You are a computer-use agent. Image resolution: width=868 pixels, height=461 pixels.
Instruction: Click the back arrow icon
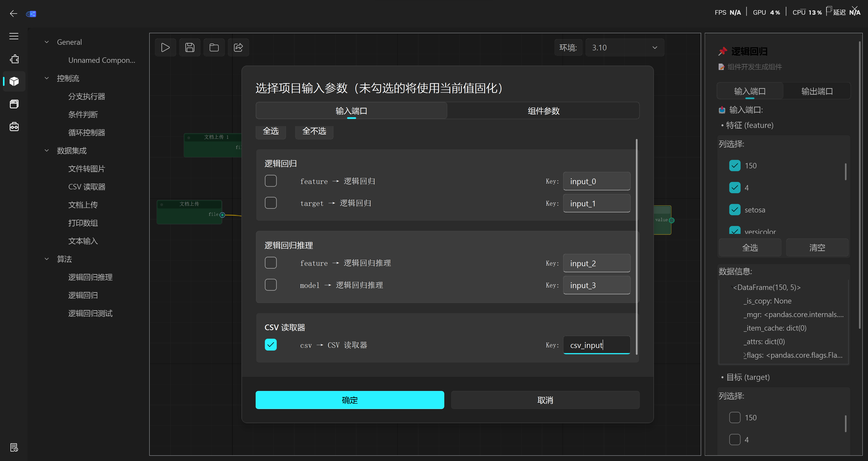point(14,14)
